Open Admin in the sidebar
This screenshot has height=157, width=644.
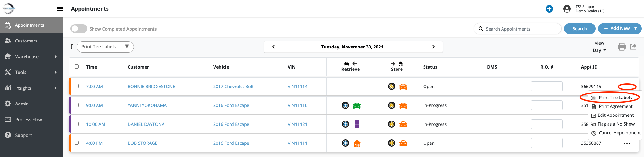31,104
